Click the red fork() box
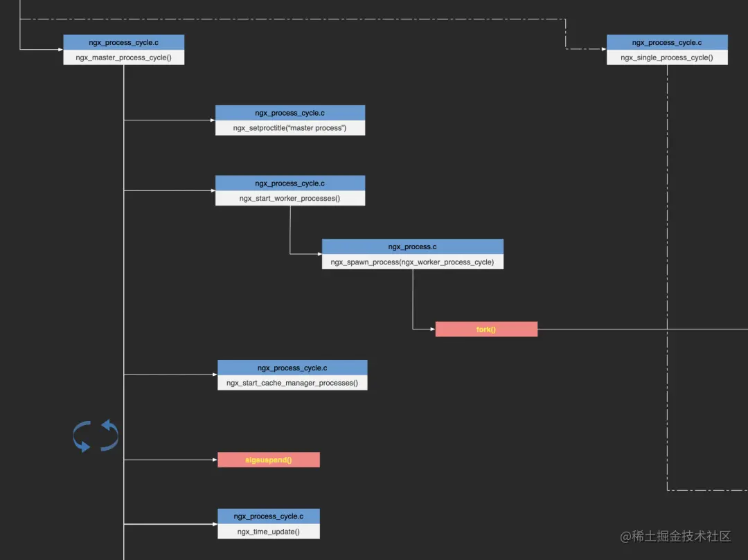 point(486,329)
